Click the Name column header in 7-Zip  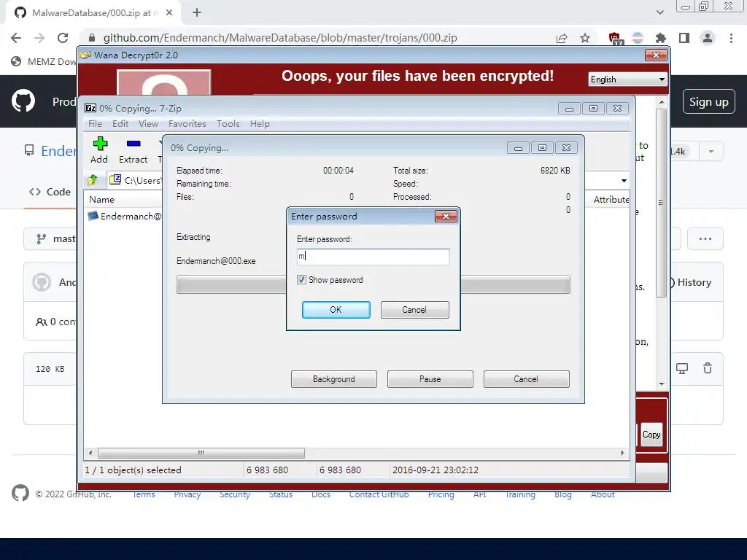101,200
